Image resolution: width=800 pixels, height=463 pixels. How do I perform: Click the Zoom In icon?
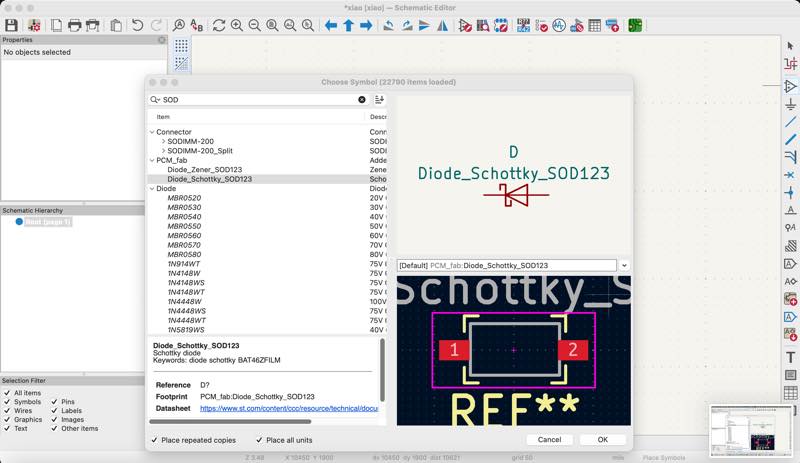237,25
